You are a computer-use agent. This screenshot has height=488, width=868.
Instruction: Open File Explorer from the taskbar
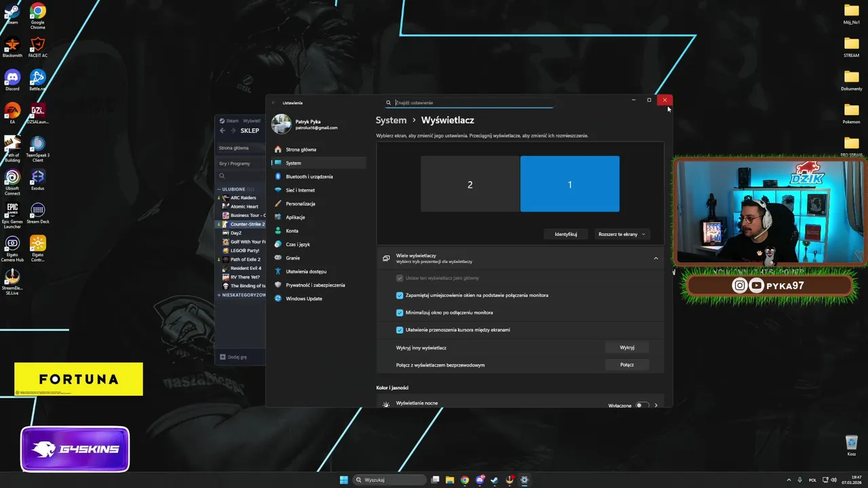point(450,480)
